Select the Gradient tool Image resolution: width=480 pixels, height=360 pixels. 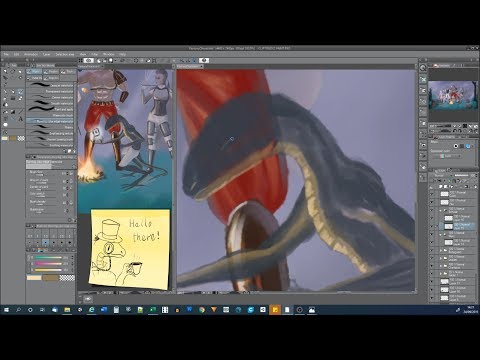13,112
